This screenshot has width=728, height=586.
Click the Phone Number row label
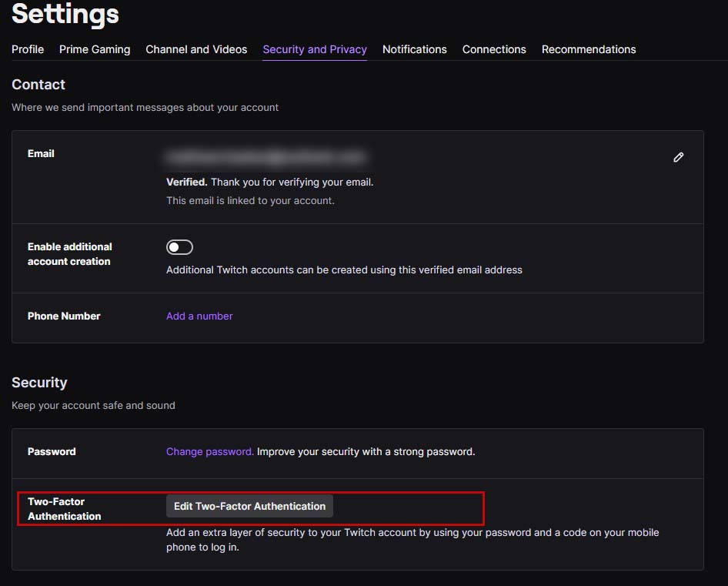64,316
